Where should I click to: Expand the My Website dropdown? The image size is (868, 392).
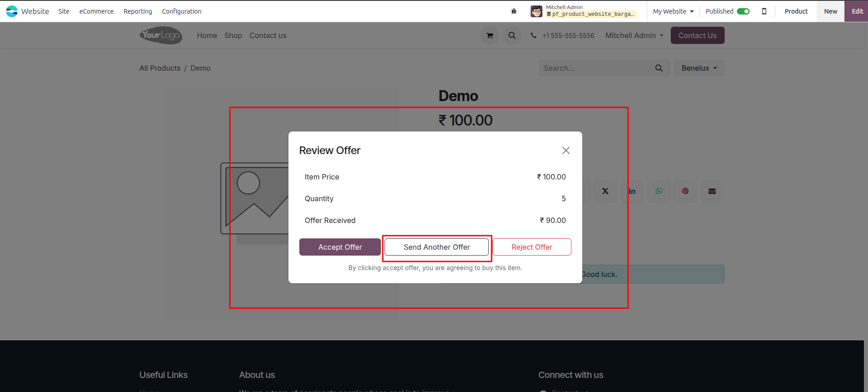(x=673, y=11)
